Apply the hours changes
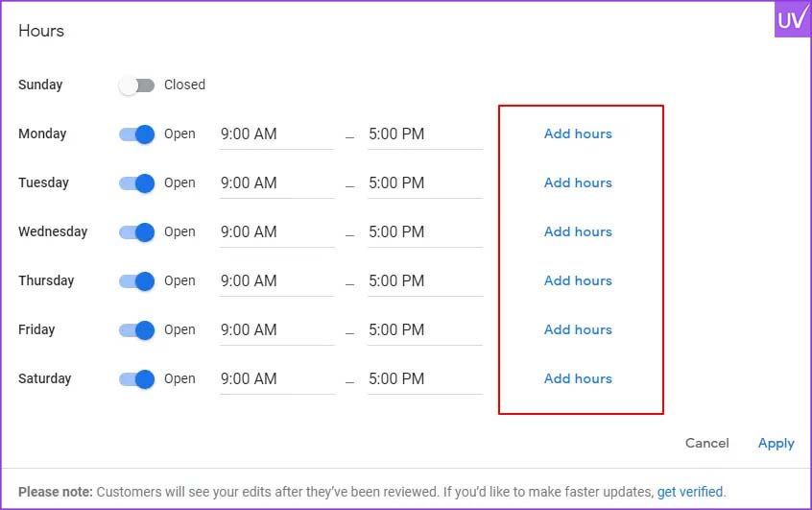The width and height of the screenshot is (812, 510). click(x=776, y=444)
